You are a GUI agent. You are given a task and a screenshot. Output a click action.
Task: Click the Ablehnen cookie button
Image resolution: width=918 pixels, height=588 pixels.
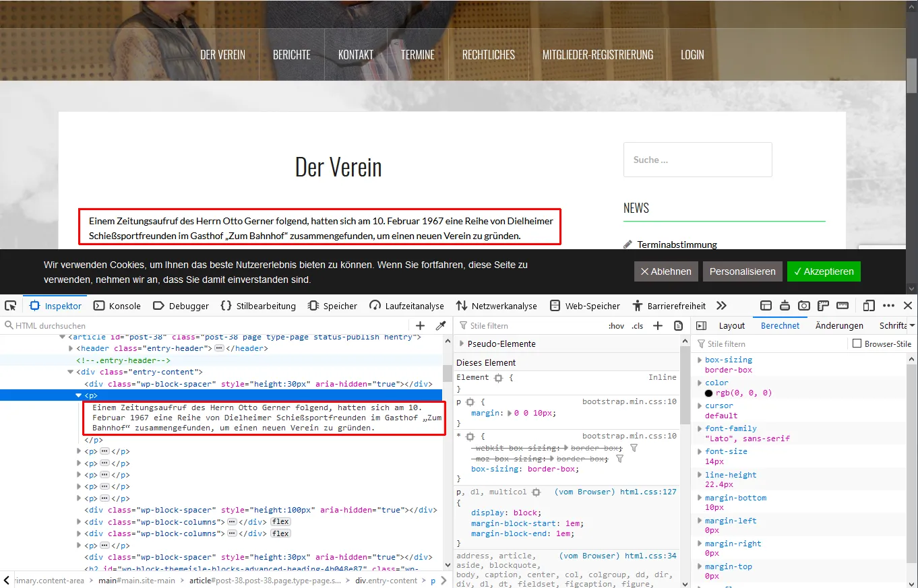click(x=666, y=271)
